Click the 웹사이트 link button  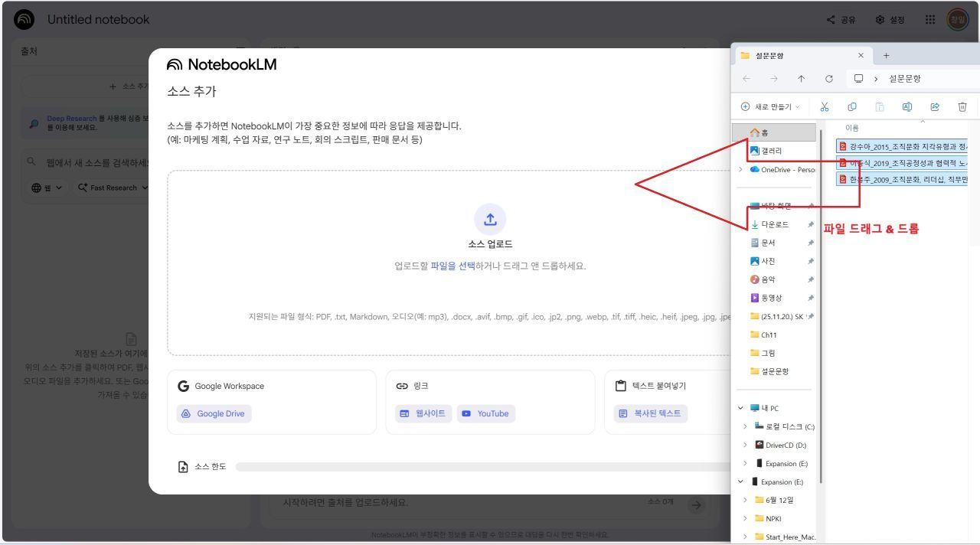423,413
